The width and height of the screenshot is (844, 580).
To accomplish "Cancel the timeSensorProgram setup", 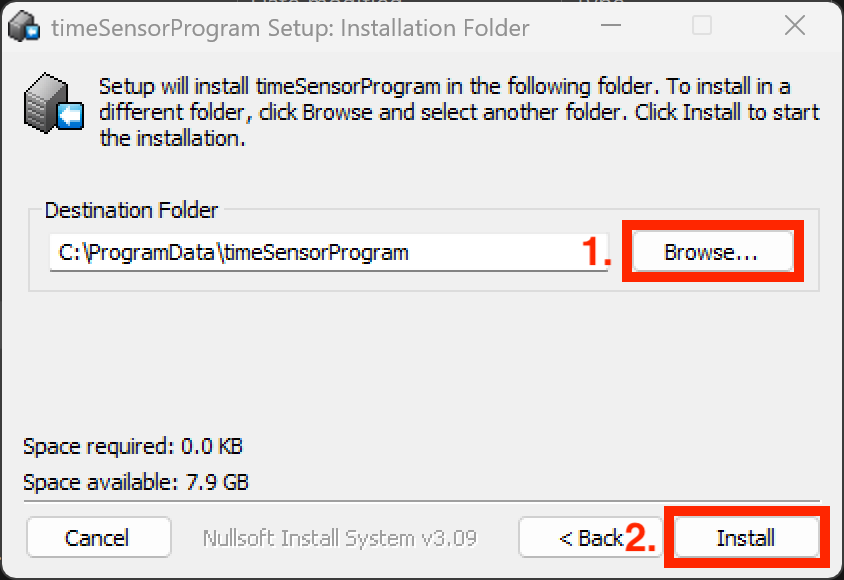I will coord(97,538).
